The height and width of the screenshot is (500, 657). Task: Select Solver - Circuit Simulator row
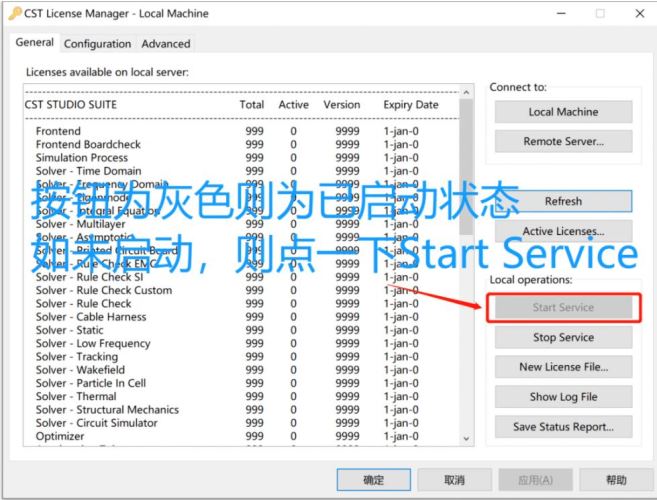(x=241, y=423)
